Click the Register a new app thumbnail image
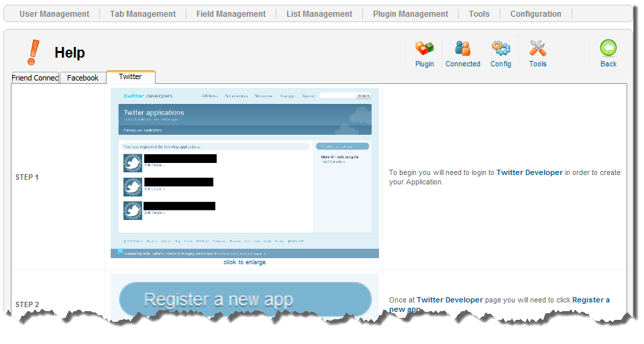 tap(245, 296)
